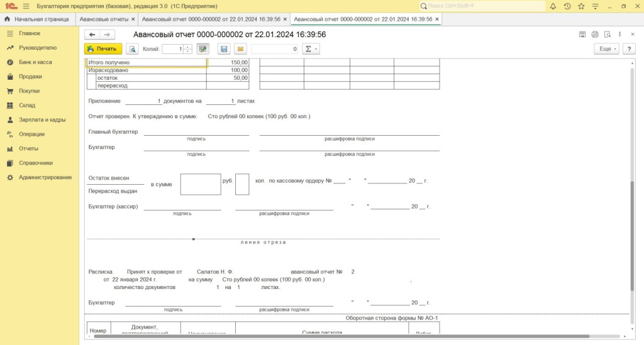Open the 1C main menu hamburger icon
The width and height of the screenshot is (644, 345).
(26, 6)
